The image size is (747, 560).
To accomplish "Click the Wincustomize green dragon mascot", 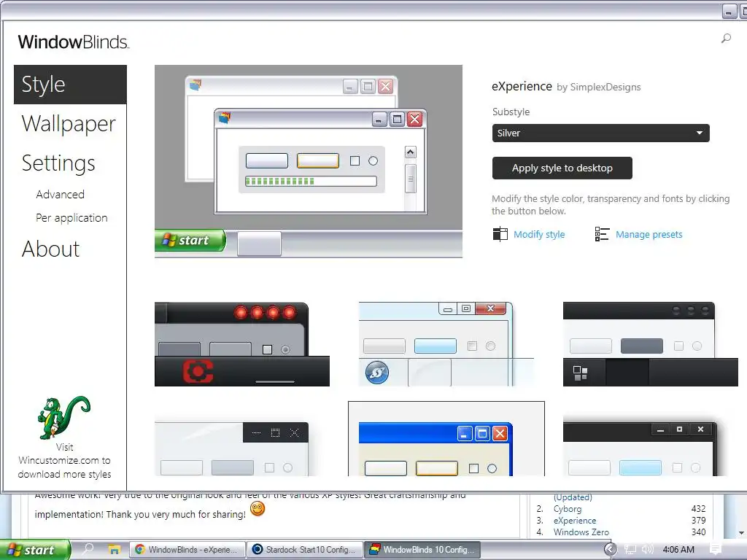I will 64,418.
